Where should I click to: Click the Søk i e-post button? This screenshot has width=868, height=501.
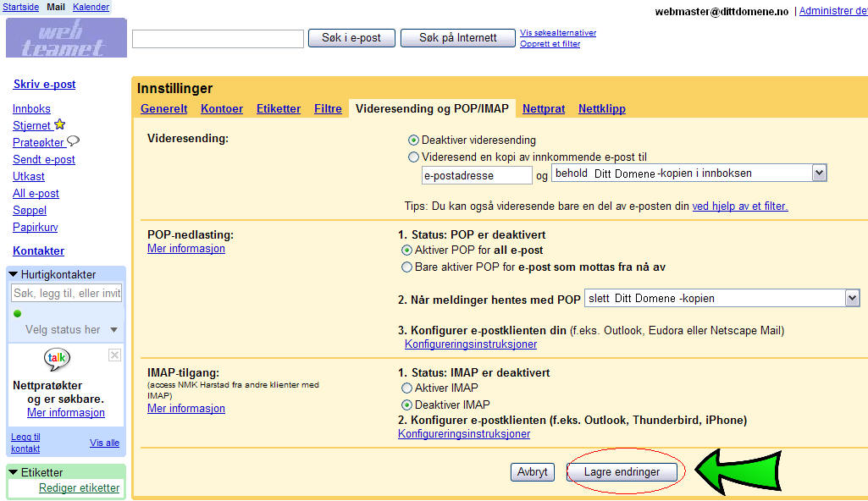(351, 37)
